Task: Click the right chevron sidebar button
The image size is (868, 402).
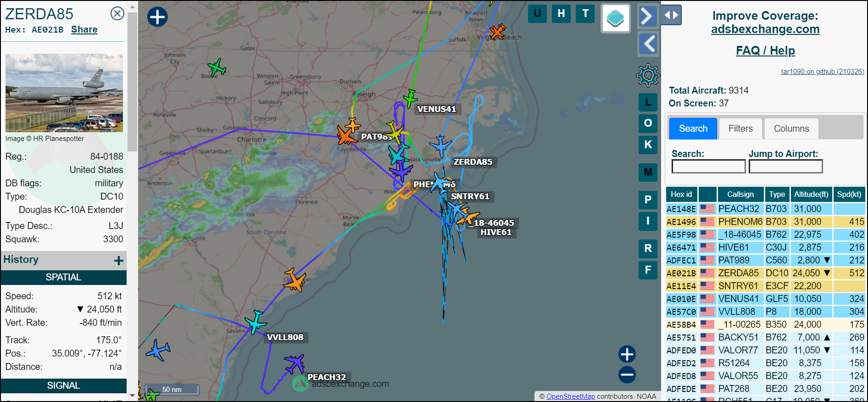Action: click(x=648, y=16)
